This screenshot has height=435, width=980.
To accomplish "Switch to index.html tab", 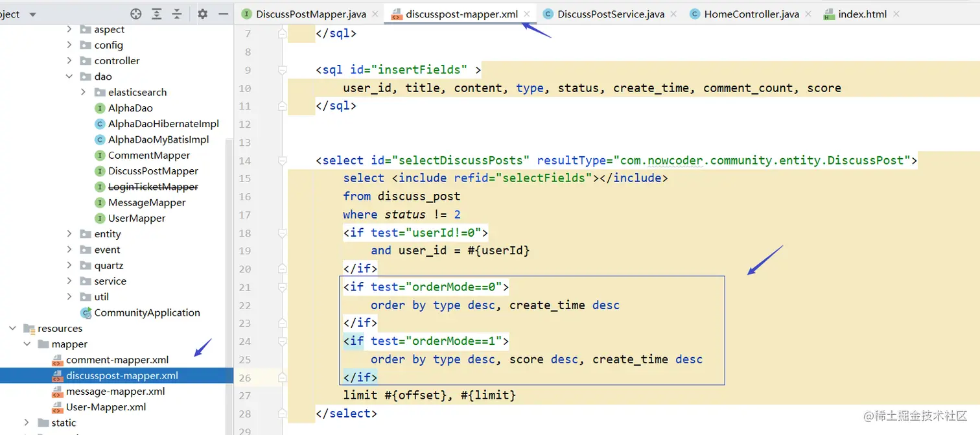I will pos(862,14).
